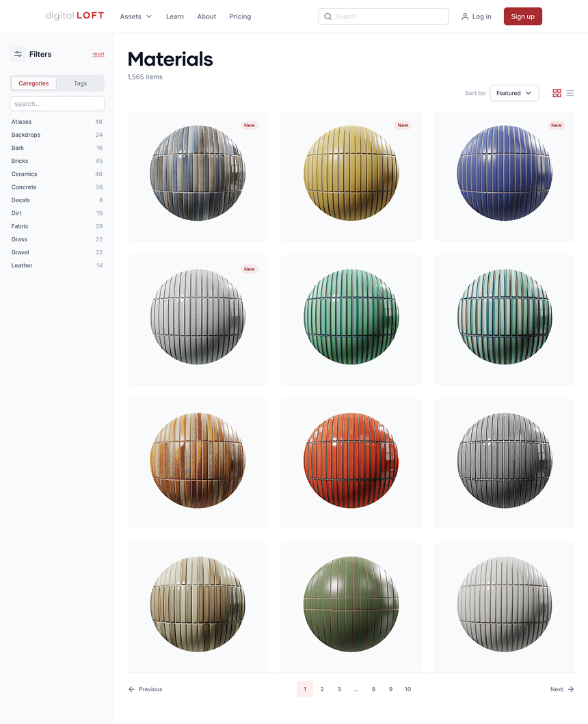This screenshot has height=724, width=588.
Task: Open the olive green tile material thumbnail
Action: (351, 606)
